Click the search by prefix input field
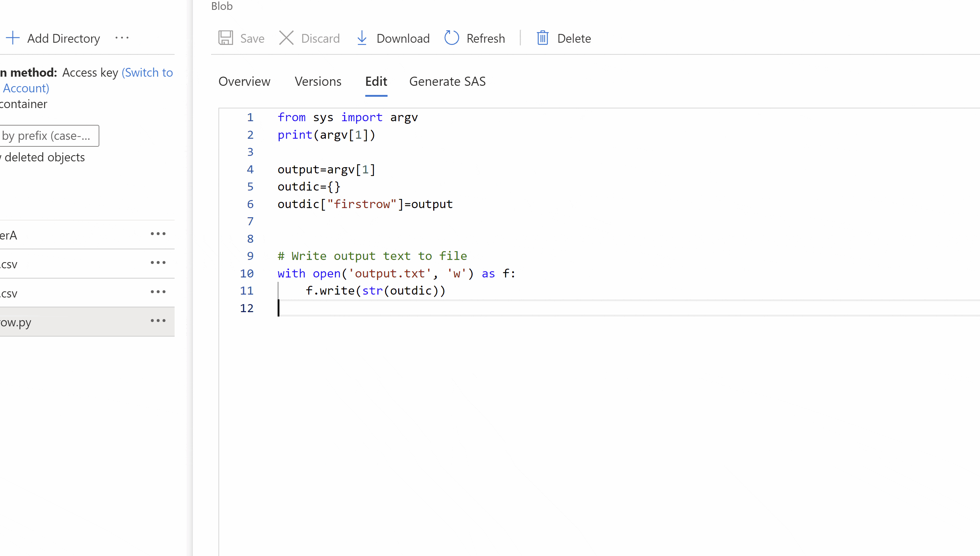This screenshot has width=980, height=556. pos(49,136)
